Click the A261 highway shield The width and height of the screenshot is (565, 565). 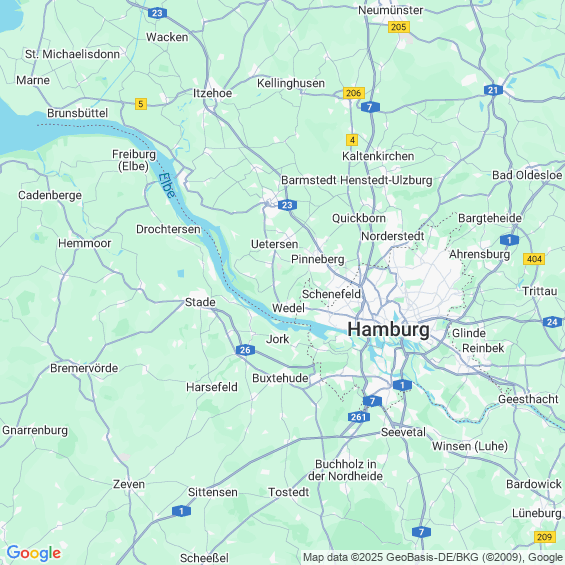pos(359,417)
